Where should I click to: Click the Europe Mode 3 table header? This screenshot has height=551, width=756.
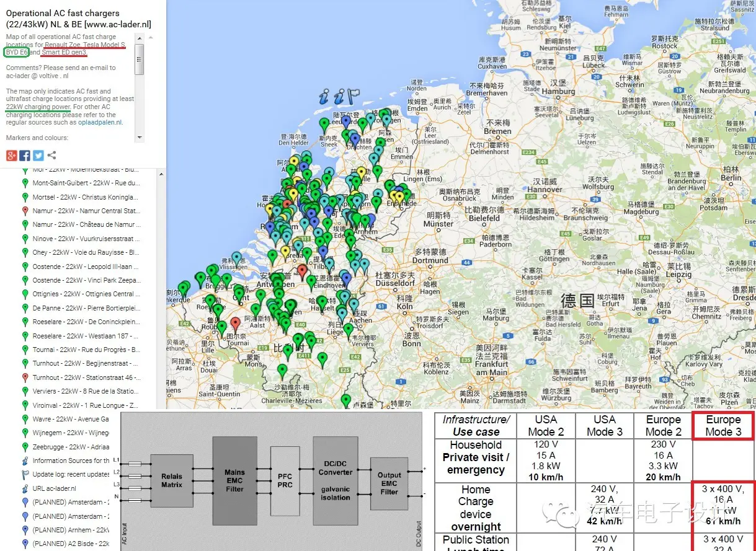723,426
